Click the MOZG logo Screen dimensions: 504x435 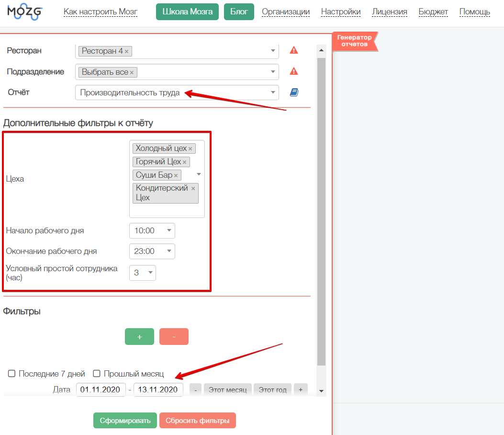click(25, 11)
